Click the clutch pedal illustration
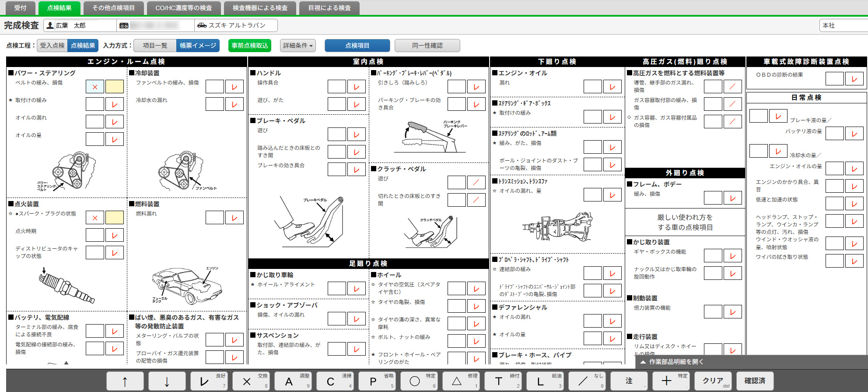The image size is (868, 392). tap(430, 232)
